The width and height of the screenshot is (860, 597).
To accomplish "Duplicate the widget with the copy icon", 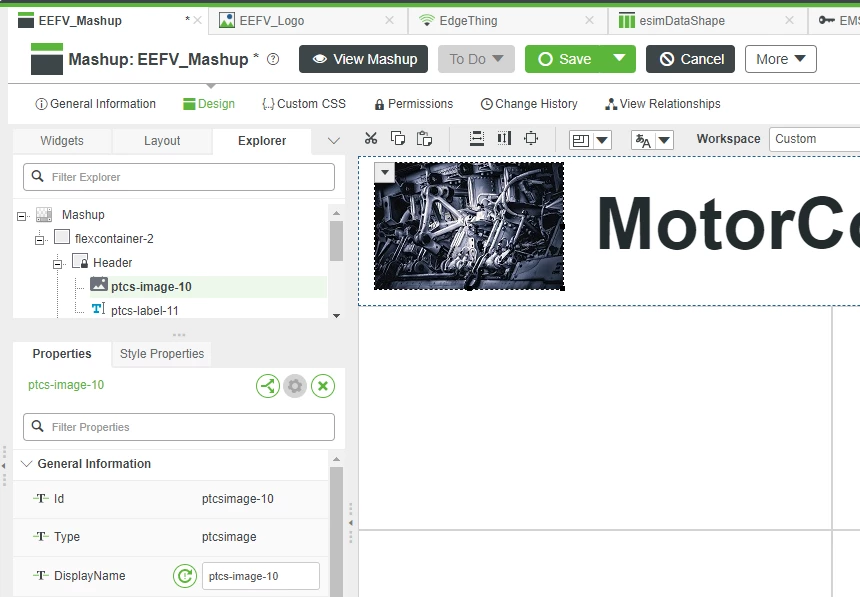I will (398, 139).
